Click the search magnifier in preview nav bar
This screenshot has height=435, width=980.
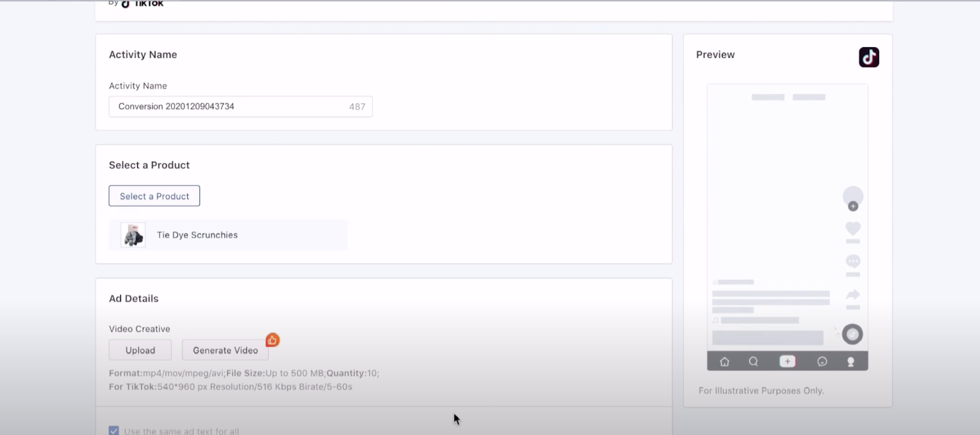click(x=753, y=361)
